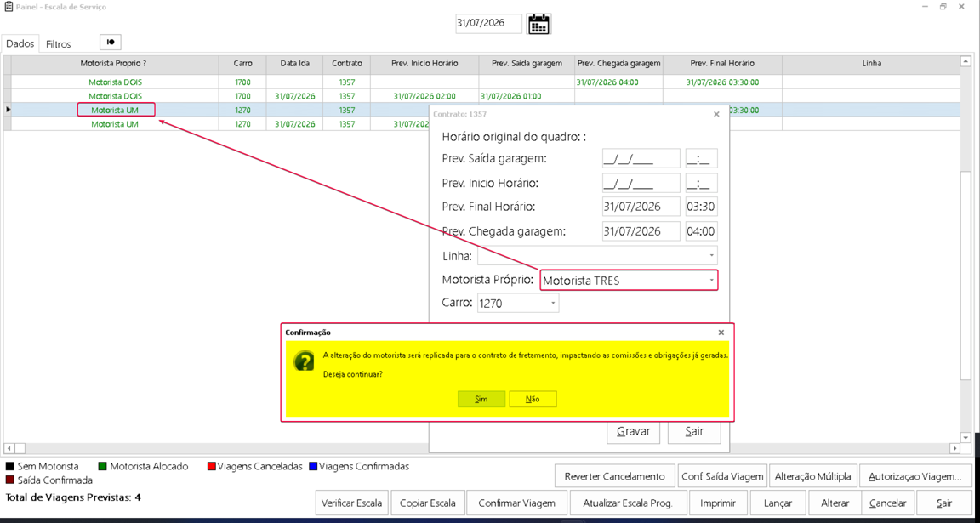Click Sair in the Contrato dialog
The image size is (980, 523).
(x=694, y=431)
